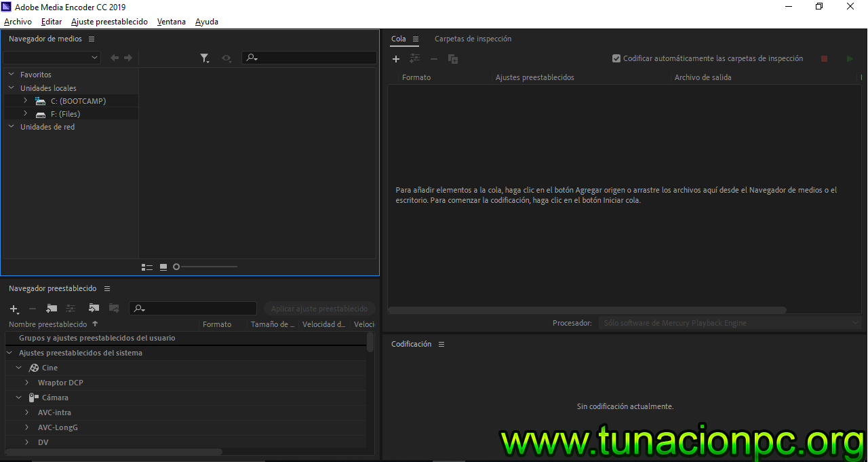This screenshot has width=868, height=462.
Task: Click in the media browser search field
Action: click(x=309, y=58)
